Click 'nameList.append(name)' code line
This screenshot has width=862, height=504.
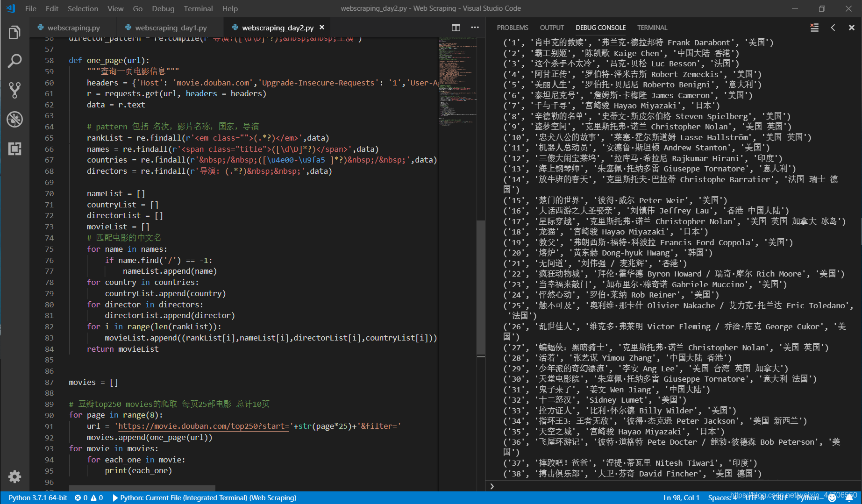170,271
